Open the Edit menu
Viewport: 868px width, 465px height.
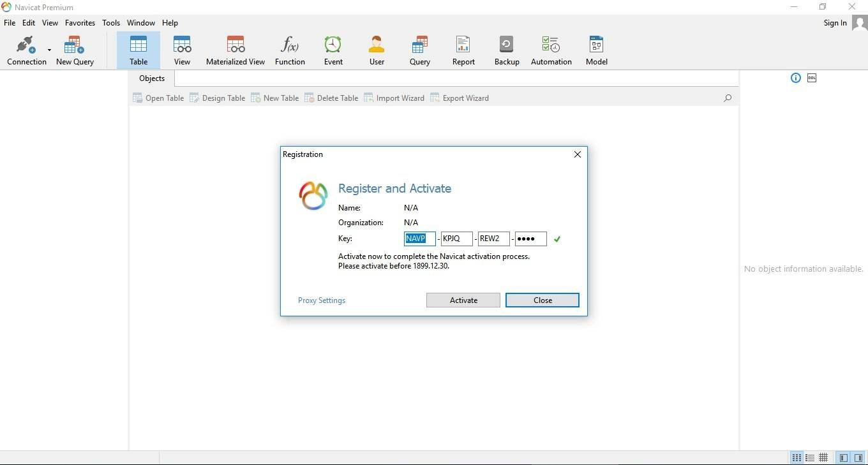[29, 23]
